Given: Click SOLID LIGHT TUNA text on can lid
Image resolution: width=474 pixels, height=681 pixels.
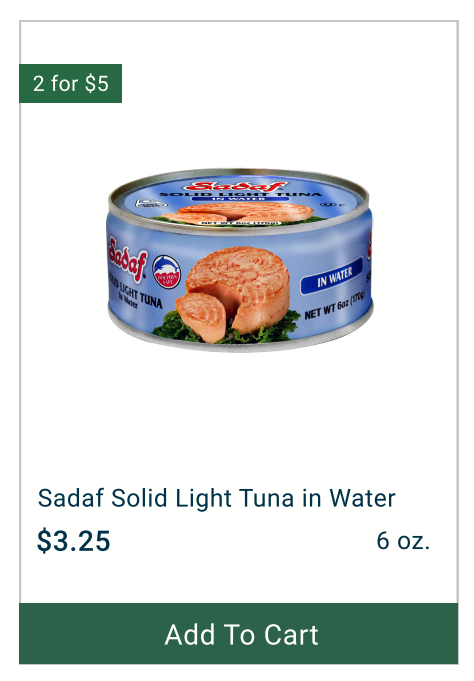Looking at the screenshot, I should click(x=241, y=194).
